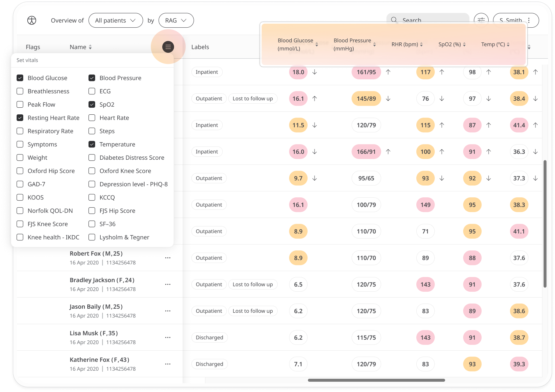Enable the Respiratory Rate checkbox

pos(20,131)
